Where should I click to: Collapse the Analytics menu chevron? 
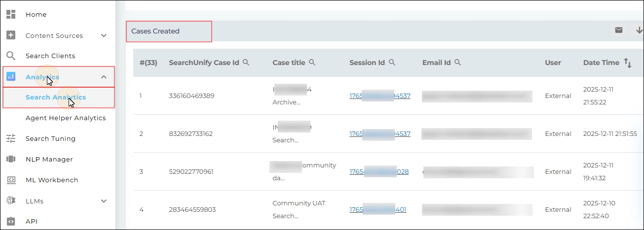pyautogui.click(x=104, y=77)
